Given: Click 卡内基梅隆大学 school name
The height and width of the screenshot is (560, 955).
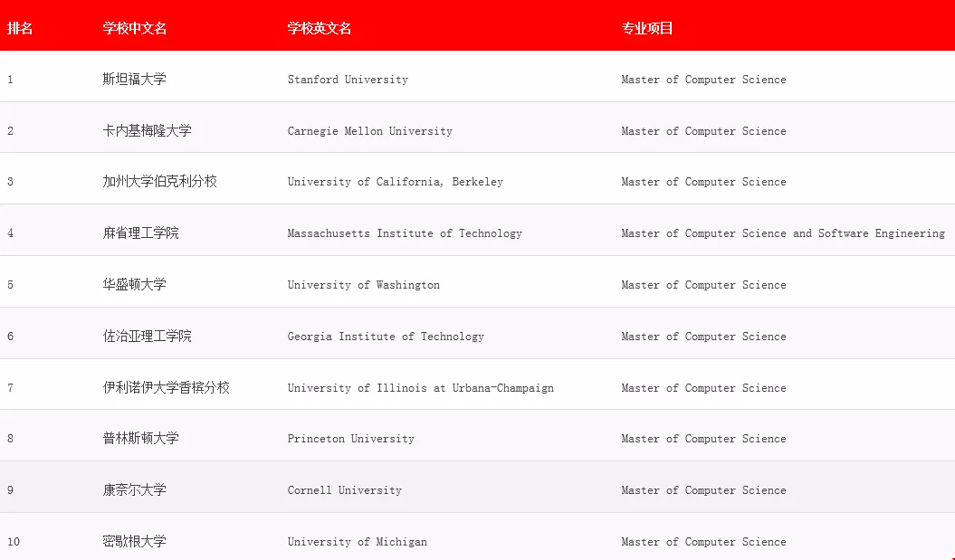Looking at the screenshot, I should pos(147,131).
